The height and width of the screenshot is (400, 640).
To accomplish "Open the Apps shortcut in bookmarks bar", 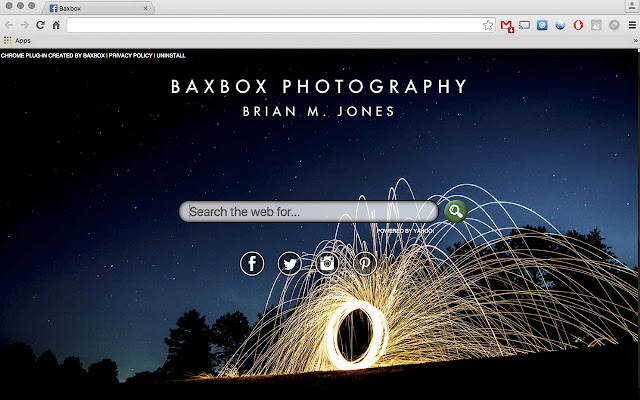I will coord(17,40).
